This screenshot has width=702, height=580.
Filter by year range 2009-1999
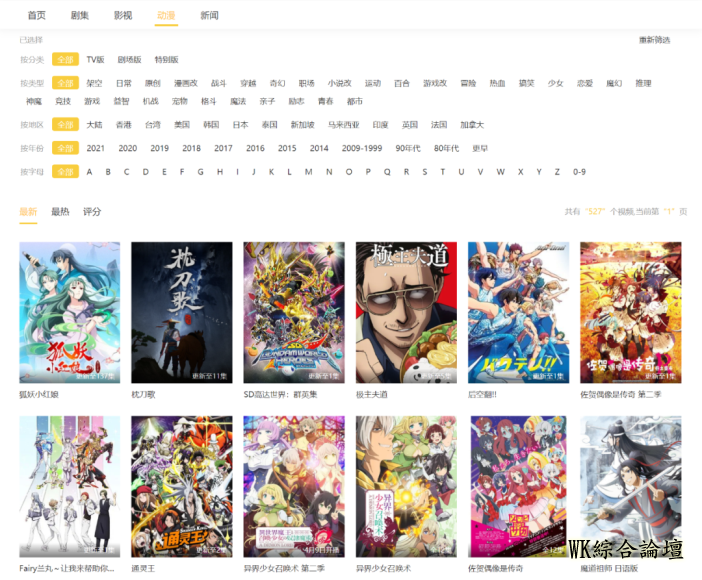point(362,148)
